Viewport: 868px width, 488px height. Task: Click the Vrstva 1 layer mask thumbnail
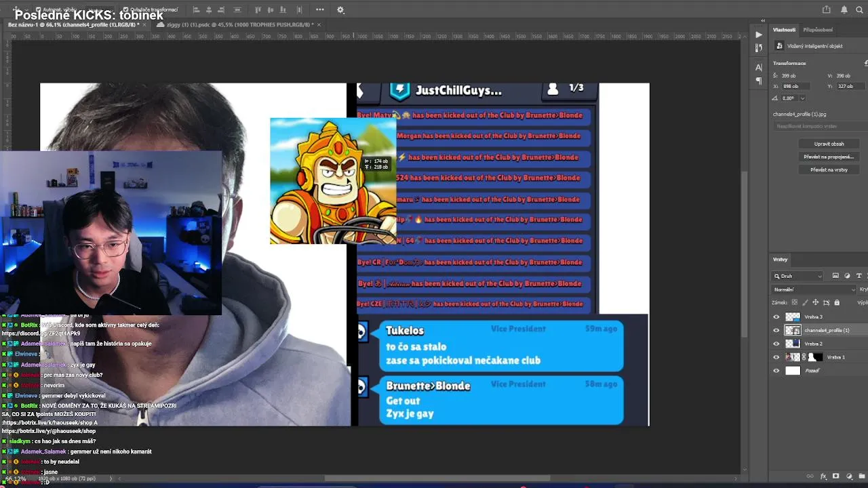click(815, 357)
